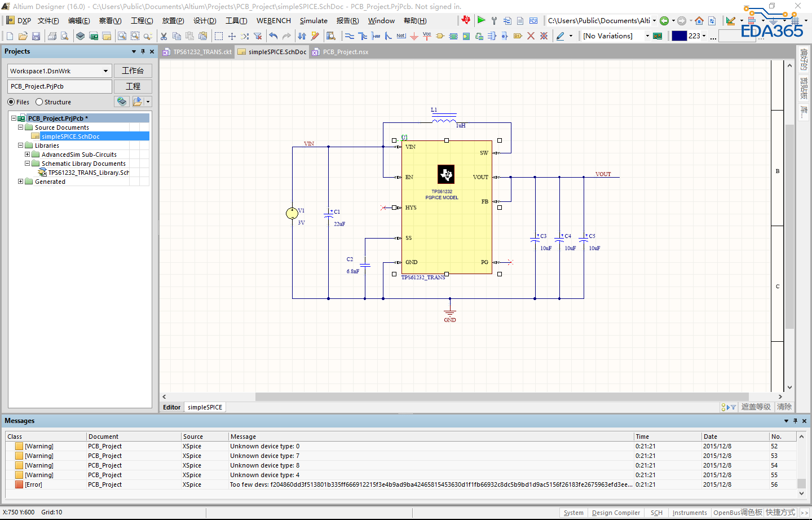Click the Save disk icon in toolbar
This screenshot has height=520, width=812.
[x=36, y=36]
